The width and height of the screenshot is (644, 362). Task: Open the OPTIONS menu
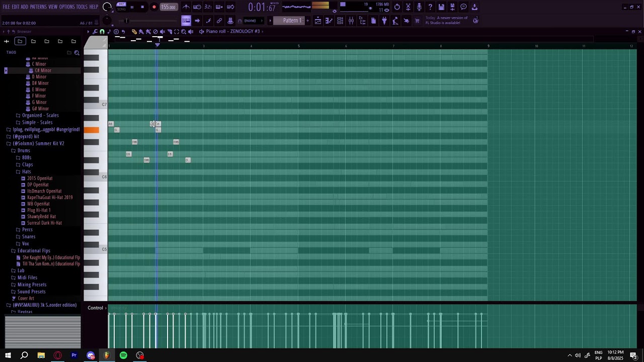[x=67, y=7]
